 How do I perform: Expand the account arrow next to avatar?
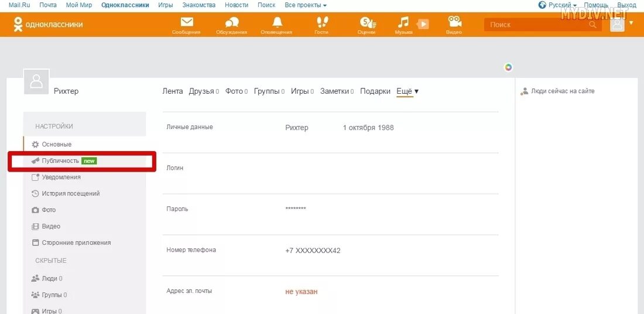[631, 23]
